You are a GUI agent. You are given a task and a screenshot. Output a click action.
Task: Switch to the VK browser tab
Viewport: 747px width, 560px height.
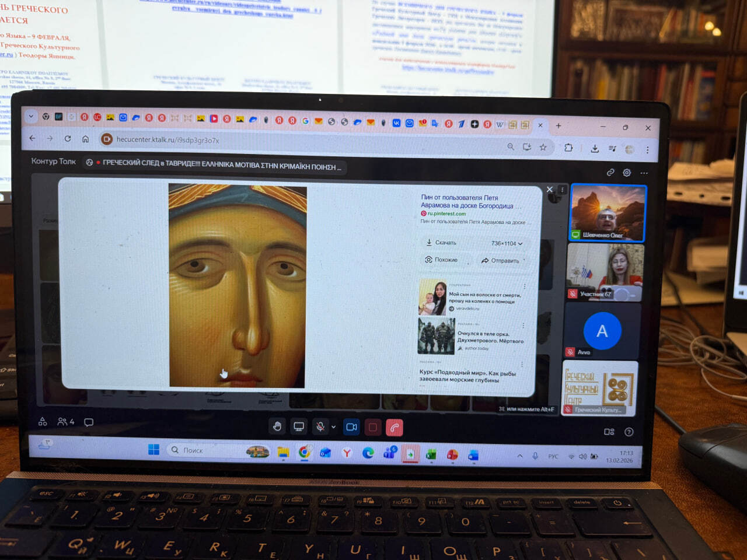(x=396, y=123)
